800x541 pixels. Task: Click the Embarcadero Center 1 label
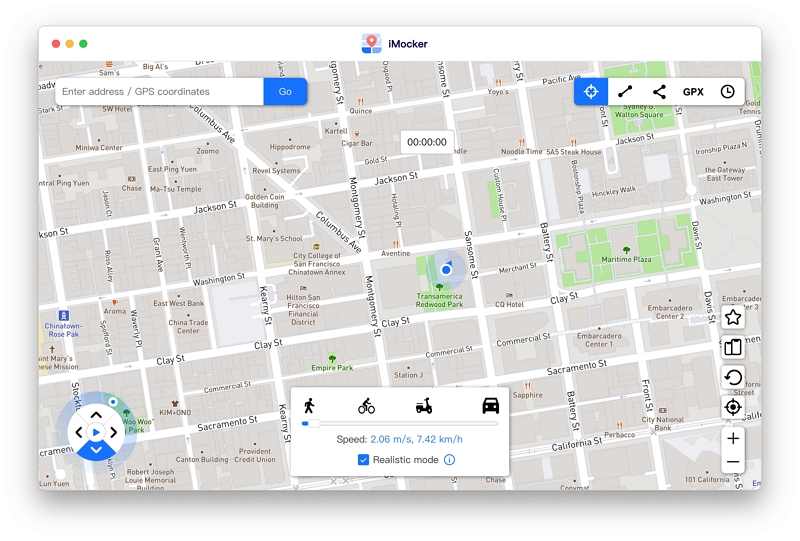click(x=599, y=340)
